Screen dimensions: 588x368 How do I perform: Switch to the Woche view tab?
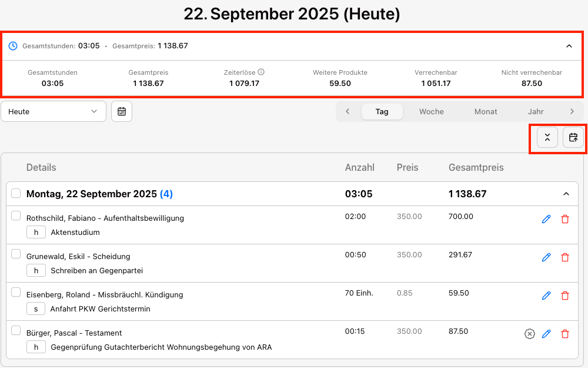[432, 111]
